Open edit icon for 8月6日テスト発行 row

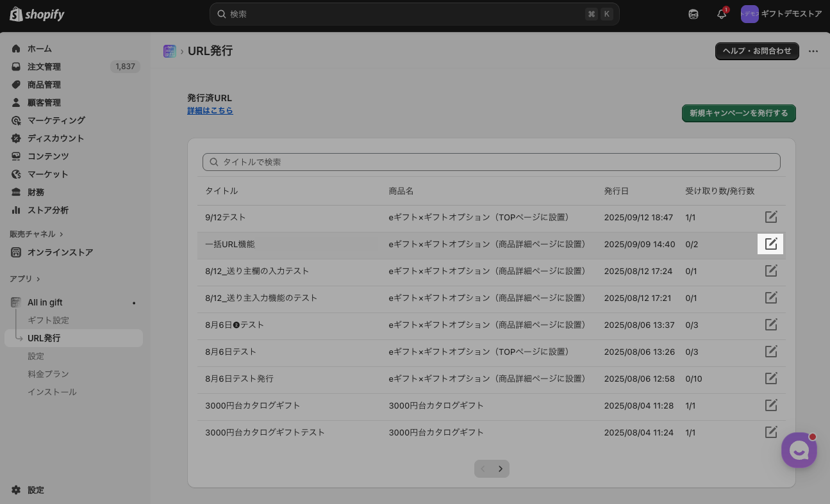(x=771, y=378)
